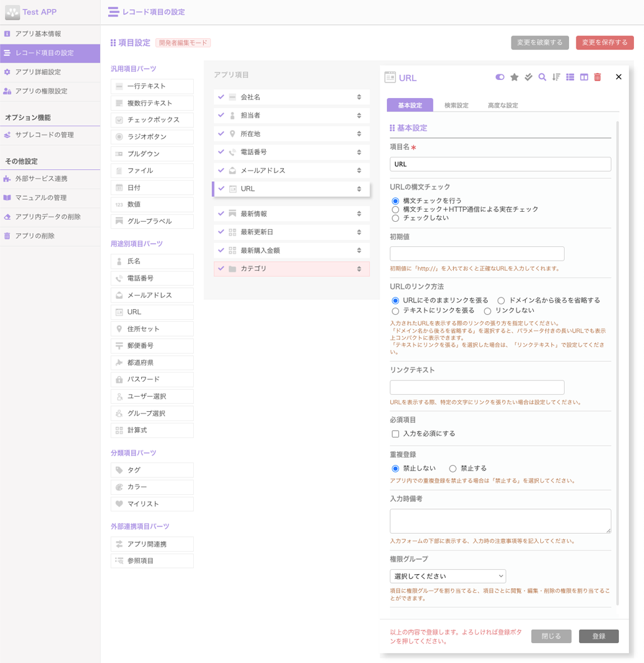Screen dimensions: 644x663
Task: Select the 計算式 field part
Action: [x=152, y=430]
